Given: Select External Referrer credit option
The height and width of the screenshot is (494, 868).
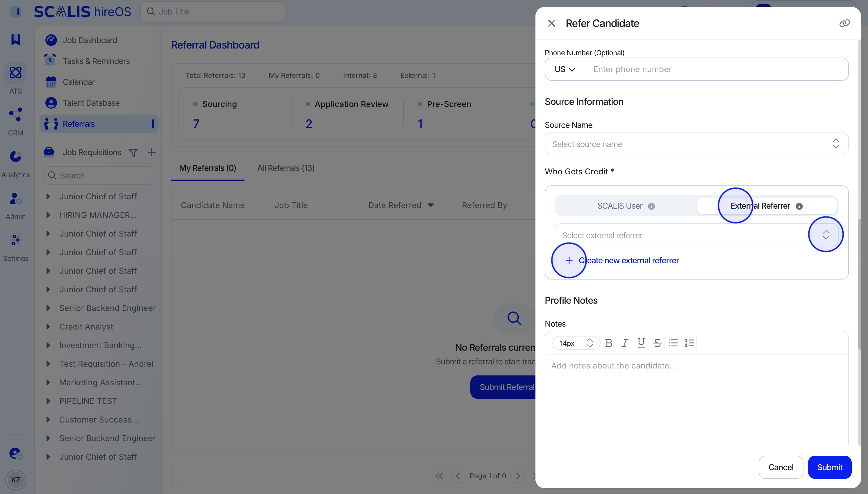Looking at the screenshot, I should (x=760, y=206).
